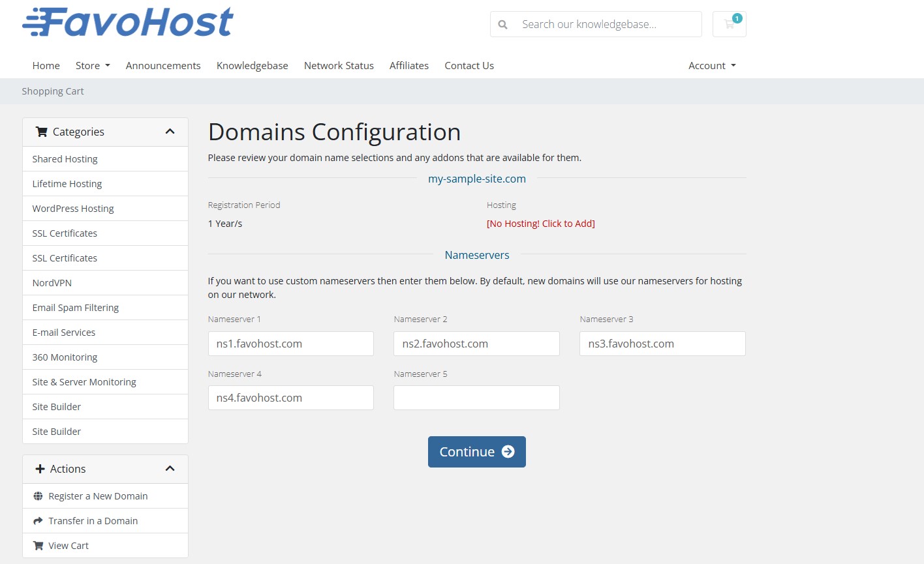The width and height of the screenshot is (924, 564).
Task: Open the shopping cart icon in header
Action: (729, 24)
